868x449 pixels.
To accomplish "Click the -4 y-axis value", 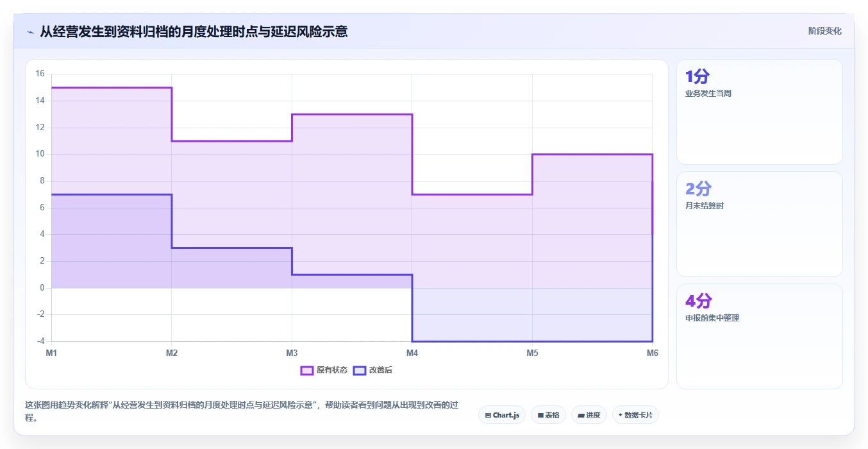I will pyautogui.click(x=40, y=341).
